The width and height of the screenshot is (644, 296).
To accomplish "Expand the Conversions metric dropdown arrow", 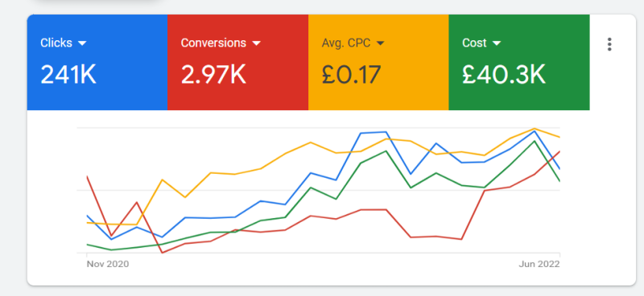I will 256,43.
